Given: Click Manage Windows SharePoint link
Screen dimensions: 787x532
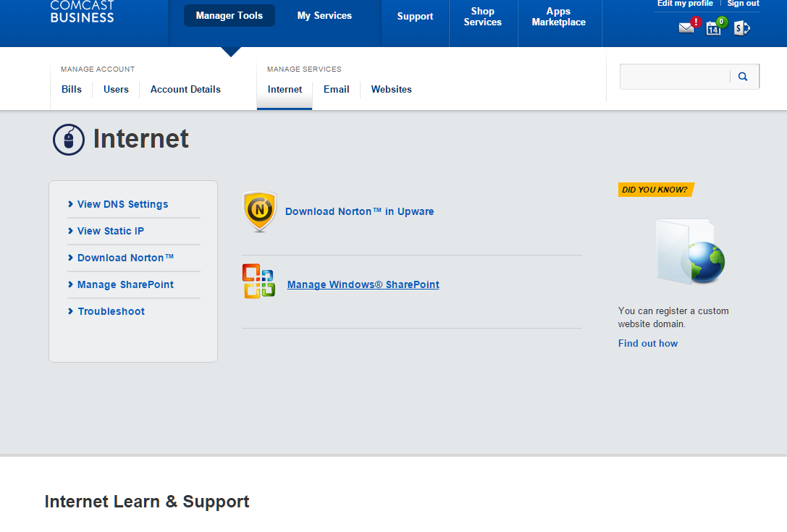Looking at the screenshot, I should point(363,285).
